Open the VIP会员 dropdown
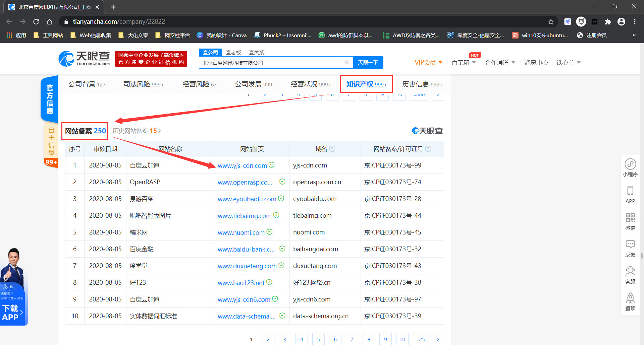Viewport: 644px width, 345px height. coord(428,62)
